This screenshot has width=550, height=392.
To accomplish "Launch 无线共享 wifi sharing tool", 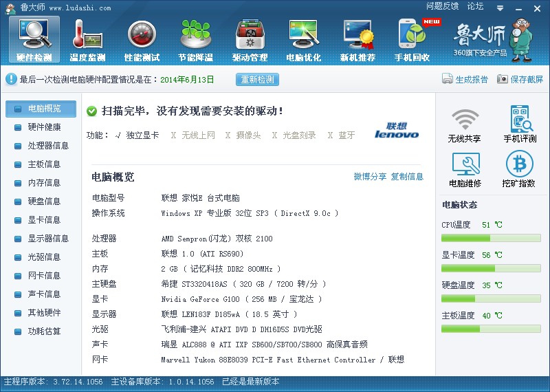I will [x=465, y=125].
